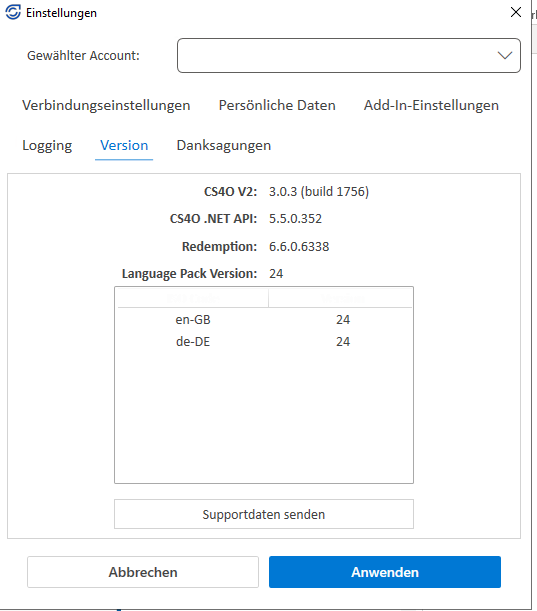Close the Einstellungen dialog
Viewport: 537px width, 611px height.
(x=516, y=12)
